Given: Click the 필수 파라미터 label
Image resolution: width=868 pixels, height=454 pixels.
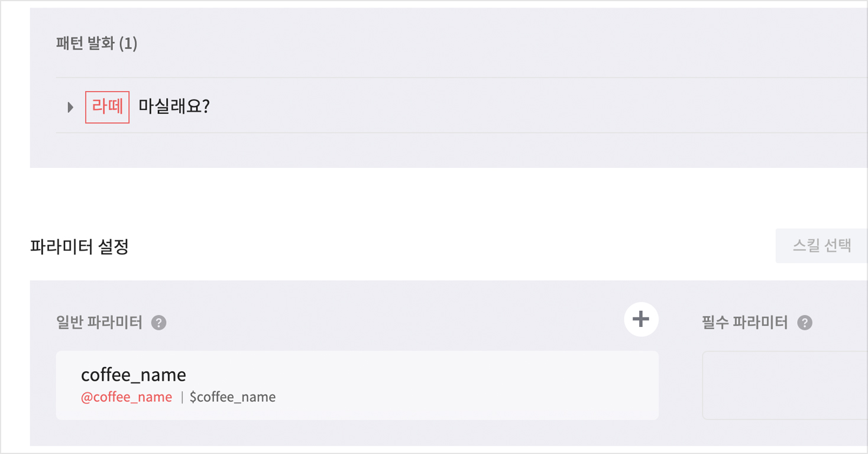Looking at the screenshot, I should [744, 323].
